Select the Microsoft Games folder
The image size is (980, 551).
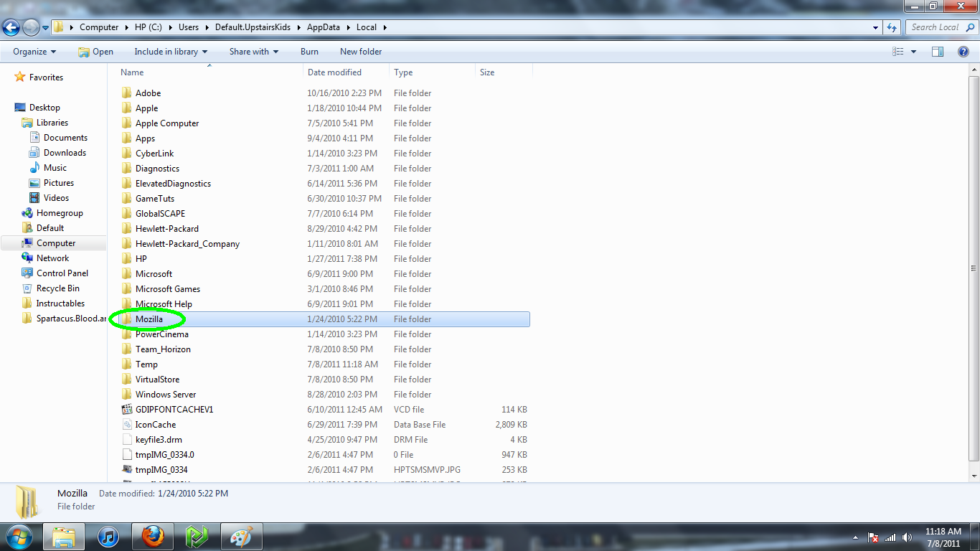(168, 289)
